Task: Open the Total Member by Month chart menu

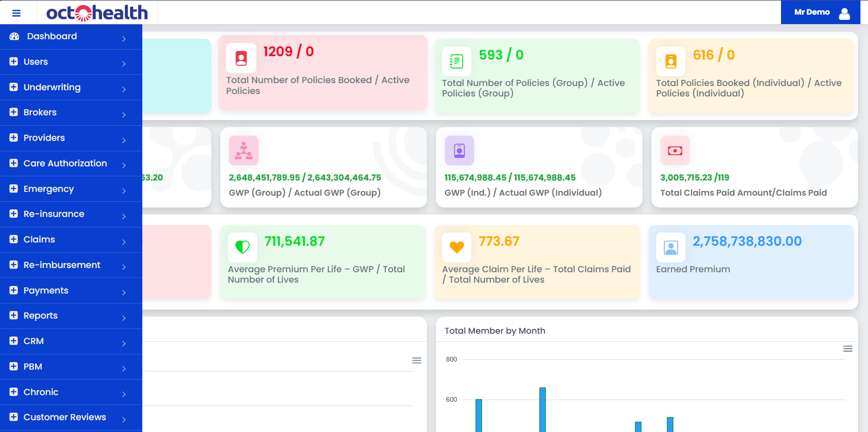Action: (847, 348)
